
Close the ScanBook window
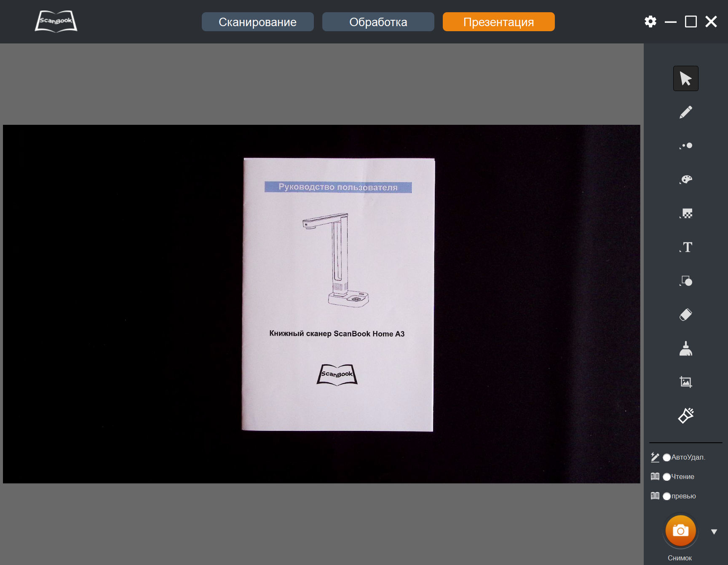point(711,22)
